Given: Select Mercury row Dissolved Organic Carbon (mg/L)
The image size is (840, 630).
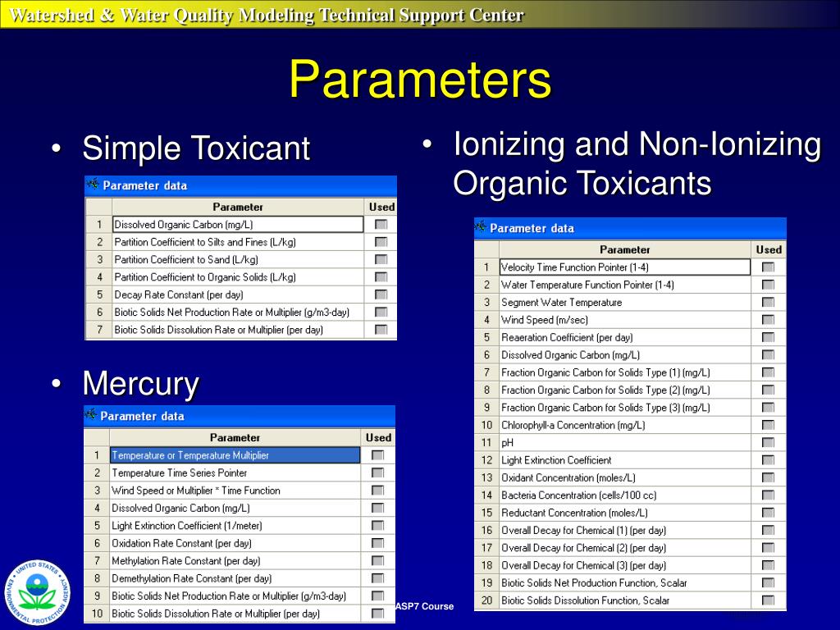Looking at the screenshot, I should point(235,508).
